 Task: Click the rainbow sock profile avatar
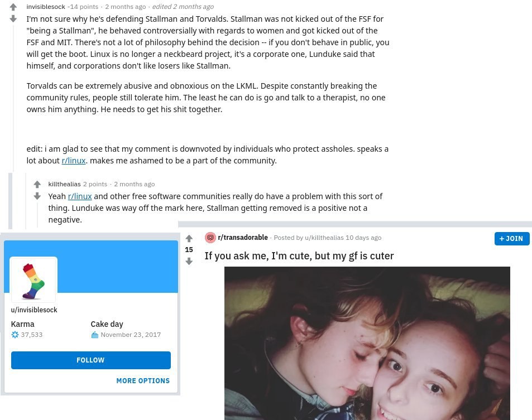tap(33, 279)
